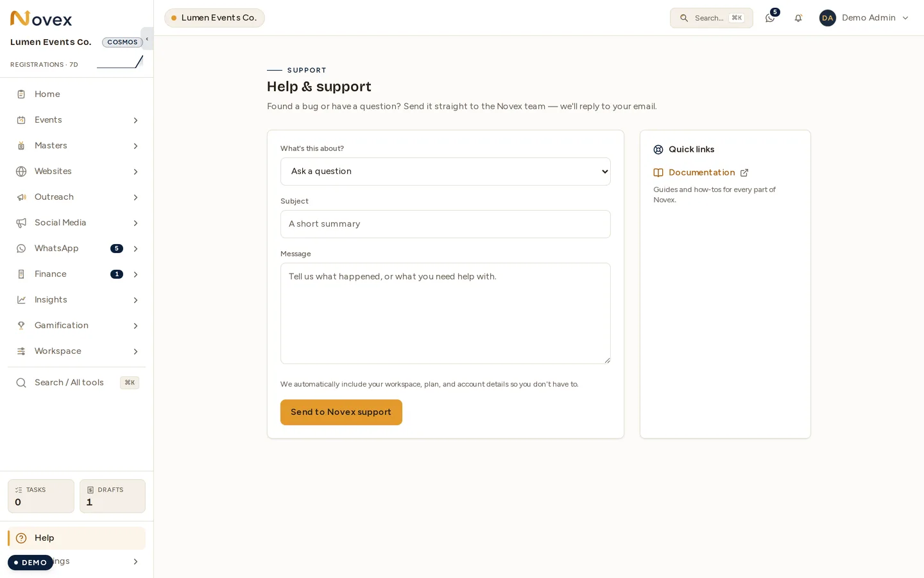Expand the Masters submenu chevron
Screen dimensions: 924x578
click(x=135, y=146)
